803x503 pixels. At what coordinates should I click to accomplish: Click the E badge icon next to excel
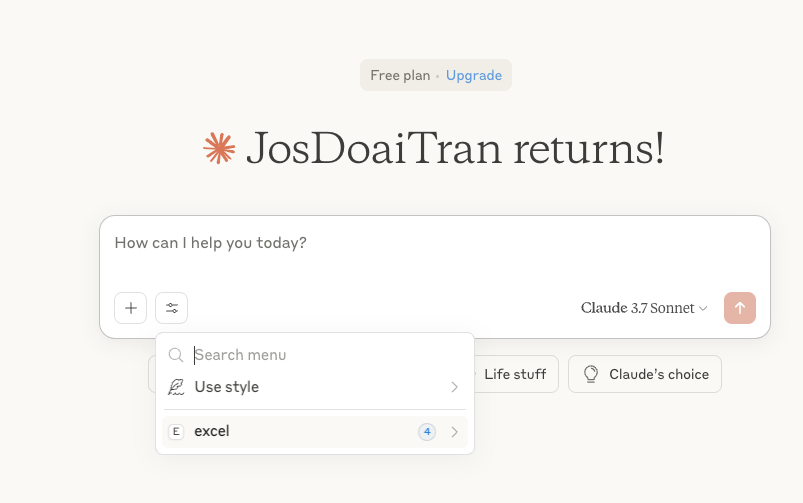[176, 432]
